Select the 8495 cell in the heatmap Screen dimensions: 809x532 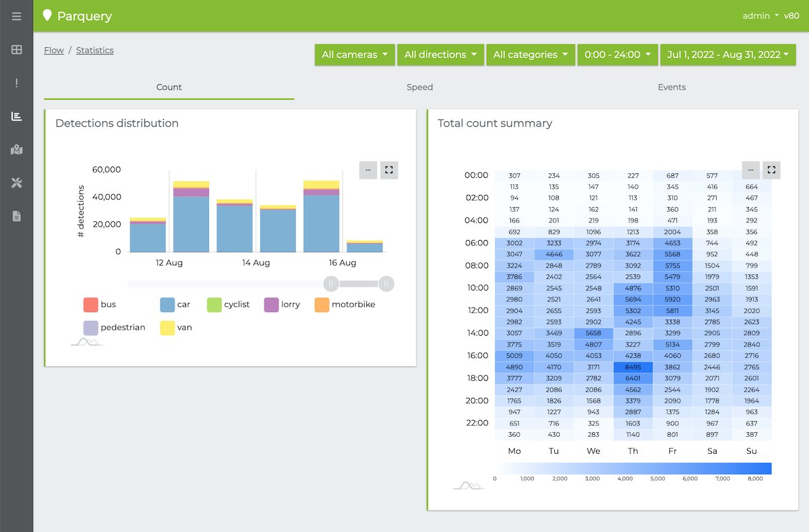point(632,367)
